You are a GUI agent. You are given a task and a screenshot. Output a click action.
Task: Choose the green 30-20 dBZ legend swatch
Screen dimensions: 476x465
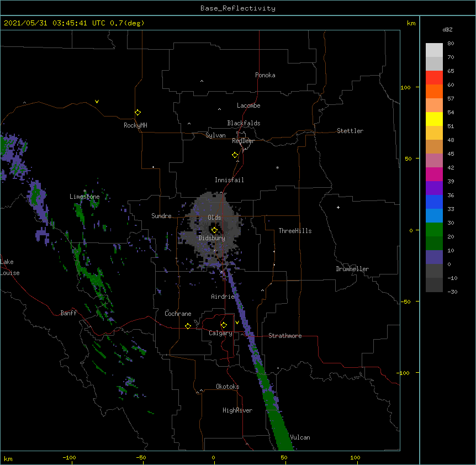pos(434,230)
